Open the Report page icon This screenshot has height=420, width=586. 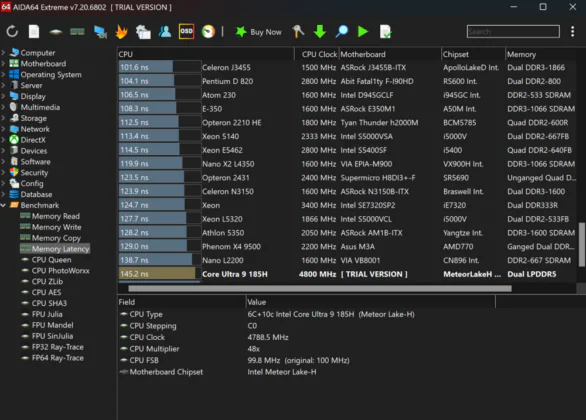pyautogui.click(x=34, y=32)
